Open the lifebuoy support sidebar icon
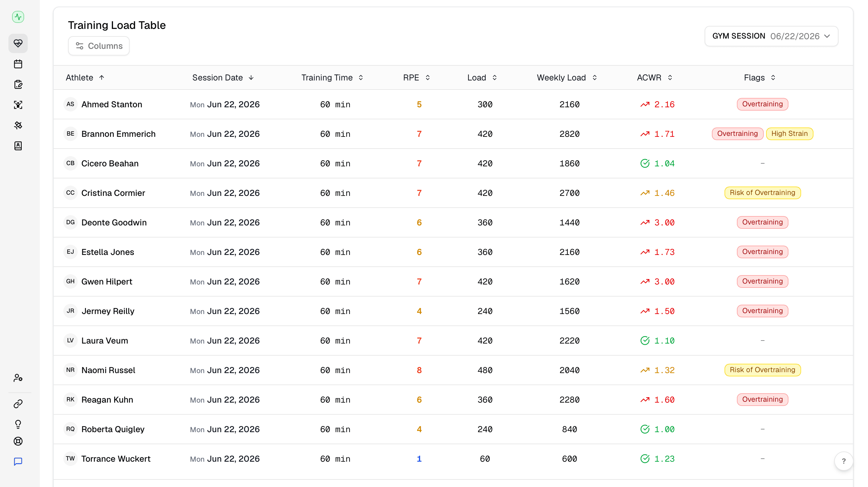 (18, 441)
